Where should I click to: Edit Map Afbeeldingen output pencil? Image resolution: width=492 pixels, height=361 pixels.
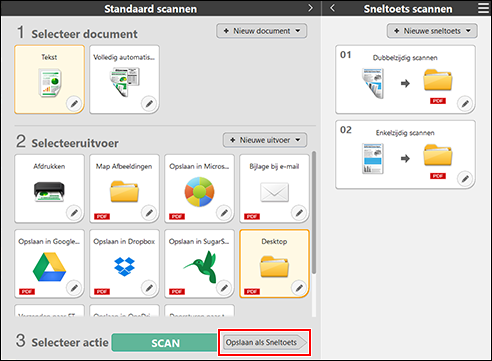[x=149, y=212]
